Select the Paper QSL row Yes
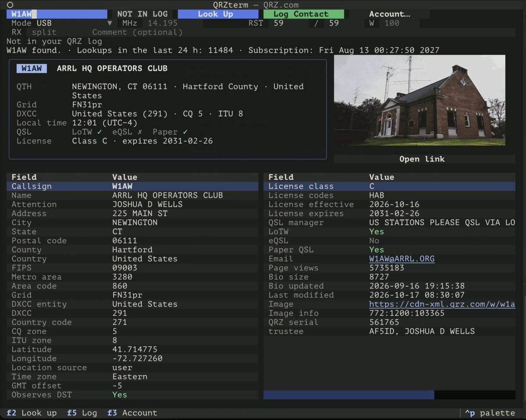The width and height of the screenshot is (526, 420). coord(390,249)
